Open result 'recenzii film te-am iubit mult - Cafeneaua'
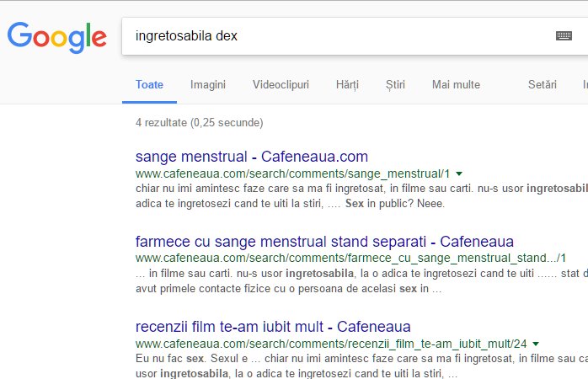 point(273,327)
